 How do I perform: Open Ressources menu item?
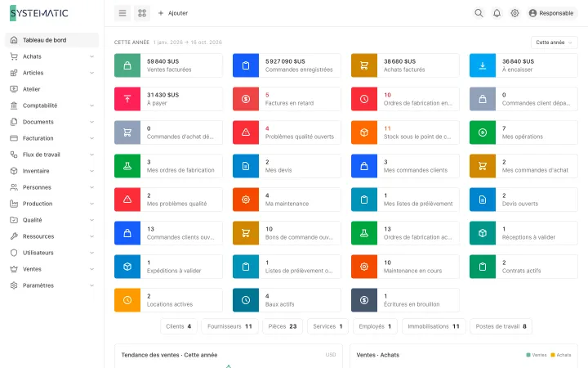(x=51, y=236)
